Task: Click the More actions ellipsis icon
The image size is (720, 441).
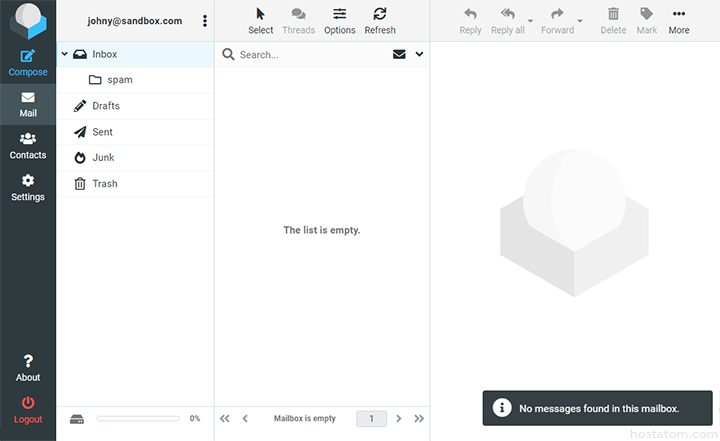Action: click(679, 14)
